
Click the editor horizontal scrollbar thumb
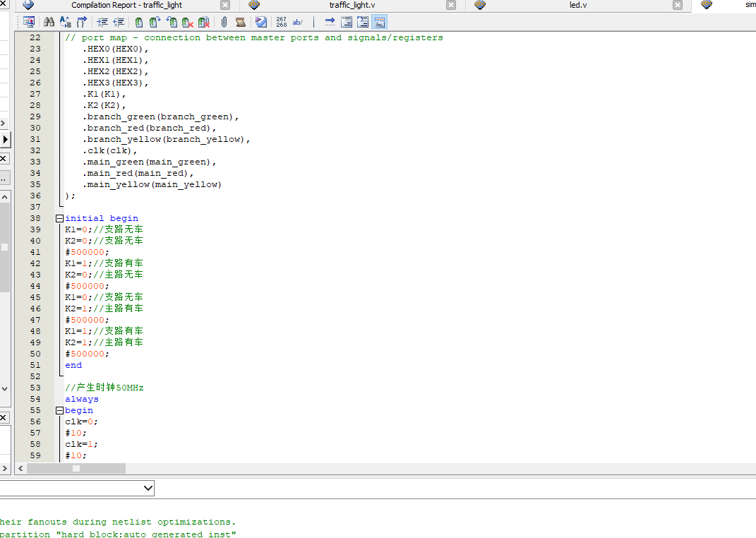[76, 469]
